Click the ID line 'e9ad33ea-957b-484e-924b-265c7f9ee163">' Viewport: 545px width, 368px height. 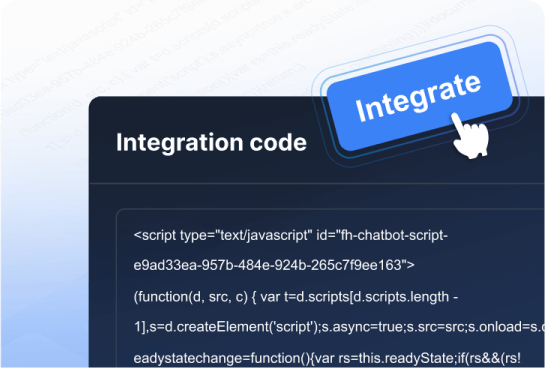(274, 265)
